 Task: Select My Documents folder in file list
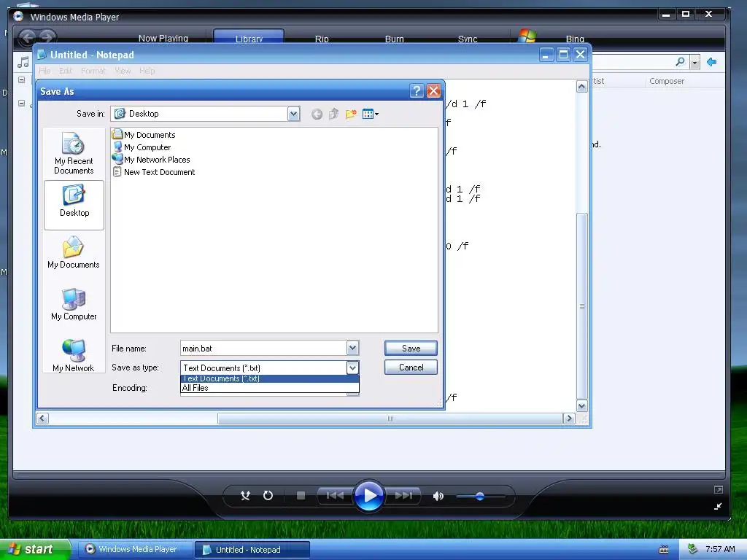pyautogui.click(x=144, y=135)
